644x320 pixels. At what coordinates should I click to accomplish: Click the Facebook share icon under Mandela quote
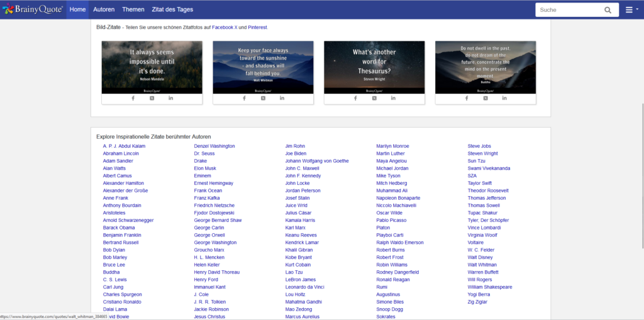click(x=133, y=98)
